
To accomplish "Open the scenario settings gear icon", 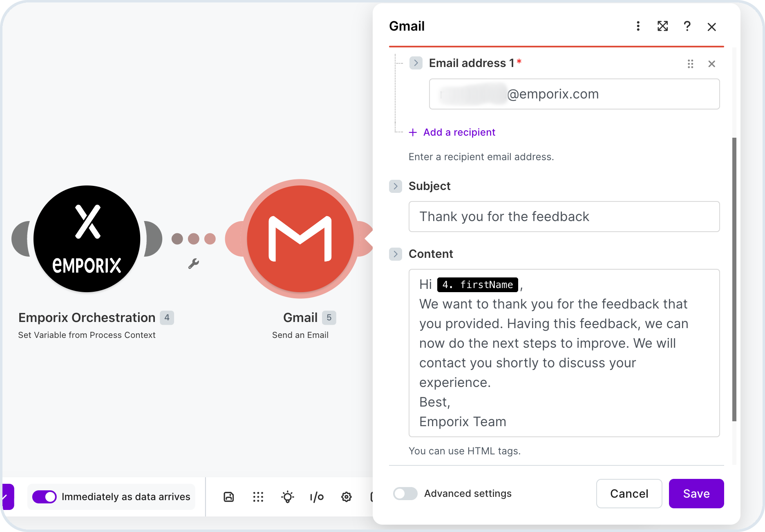I will 347,497.
